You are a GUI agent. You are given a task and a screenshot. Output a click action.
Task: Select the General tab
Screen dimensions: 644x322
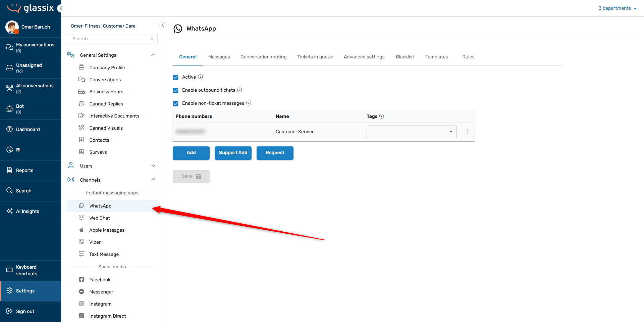tap(188, 57)
